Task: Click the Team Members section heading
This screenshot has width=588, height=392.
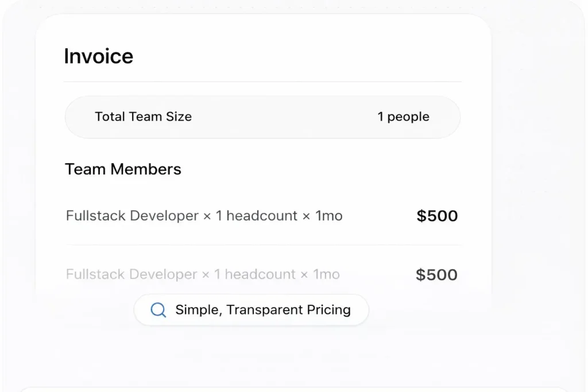Action: [123, 169]
